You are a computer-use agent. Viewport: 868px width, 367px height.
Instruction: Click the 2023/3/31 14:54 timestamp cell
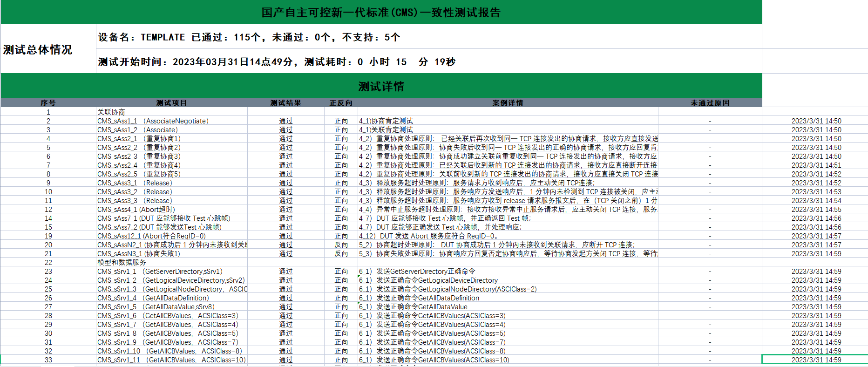click(815, 200)
